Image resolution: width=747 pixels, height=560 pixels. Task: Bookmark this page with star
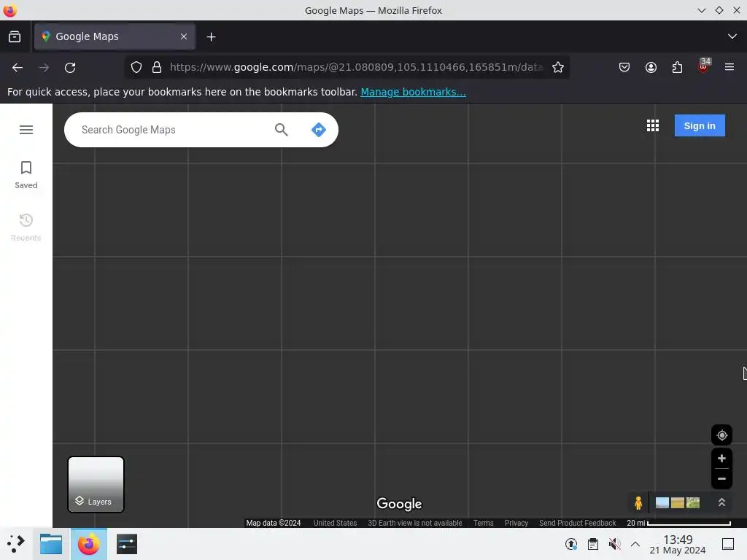(558, 68)
